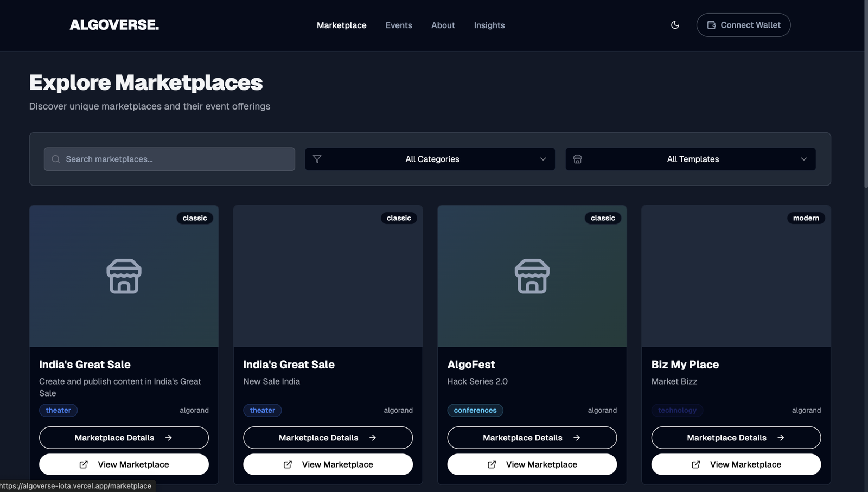The height and width of the screenshot is (492, 868).
Task: Select the conferences tag on AlgoFest card
Action: coord(475,410)
